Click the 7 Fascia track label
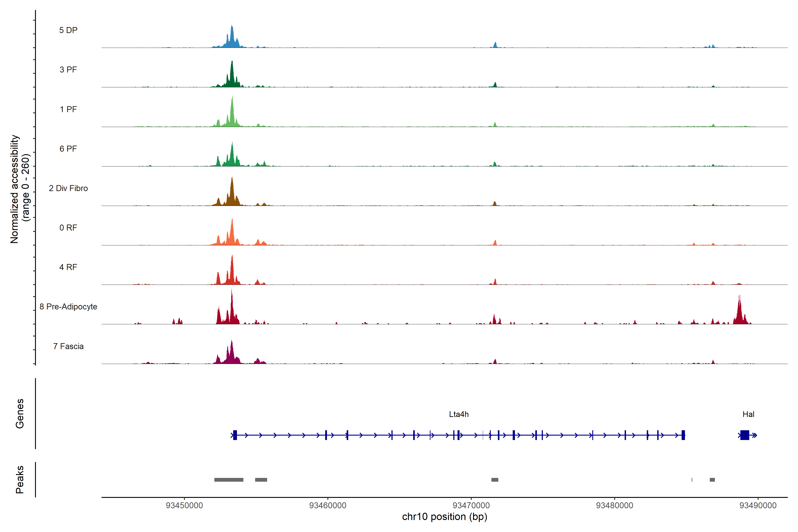 68,346
